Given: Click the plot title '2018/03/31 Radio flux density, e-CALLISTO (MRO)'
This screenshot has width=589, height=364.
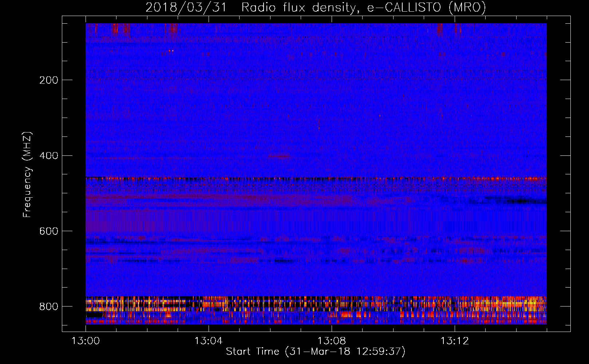Looking at the screenshot, I should pyautogui.click(x=316, y=8).
